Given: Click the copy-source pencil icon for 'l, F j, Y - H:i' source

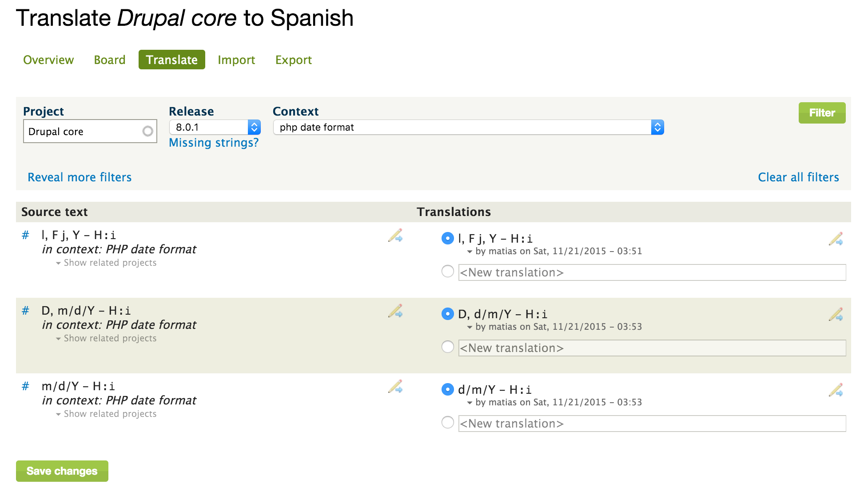Looking at the screenshot, I should tap(395, 236).
